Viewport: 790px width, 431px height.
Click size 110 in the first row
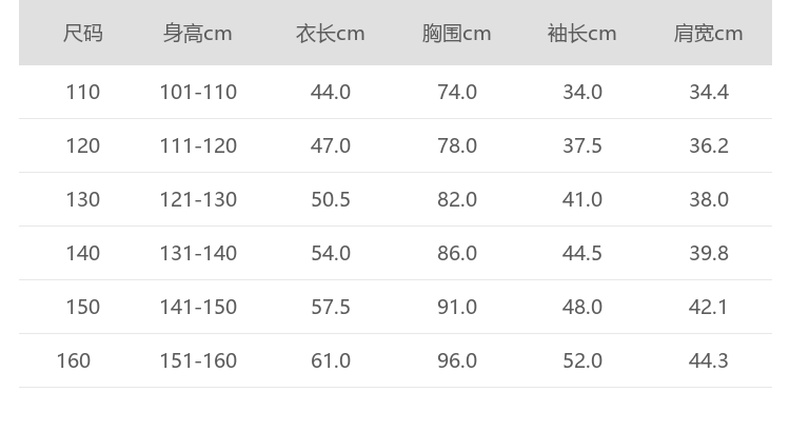(83, 92)
